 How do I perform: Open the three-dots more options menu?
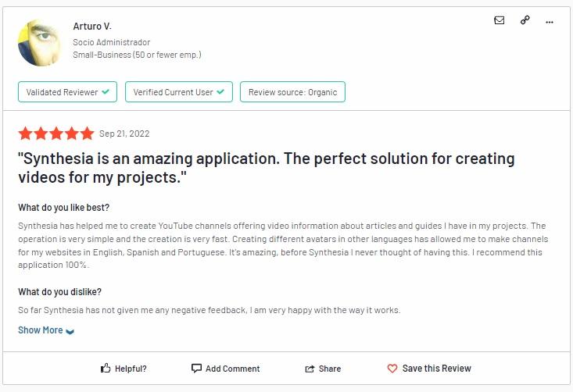point(550,23)
